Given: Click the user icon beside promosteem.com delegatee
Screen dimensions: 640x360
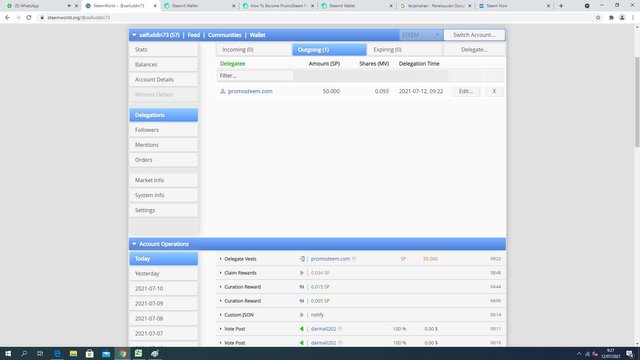Looking at the screenshot, I should (x=222, y=91).
